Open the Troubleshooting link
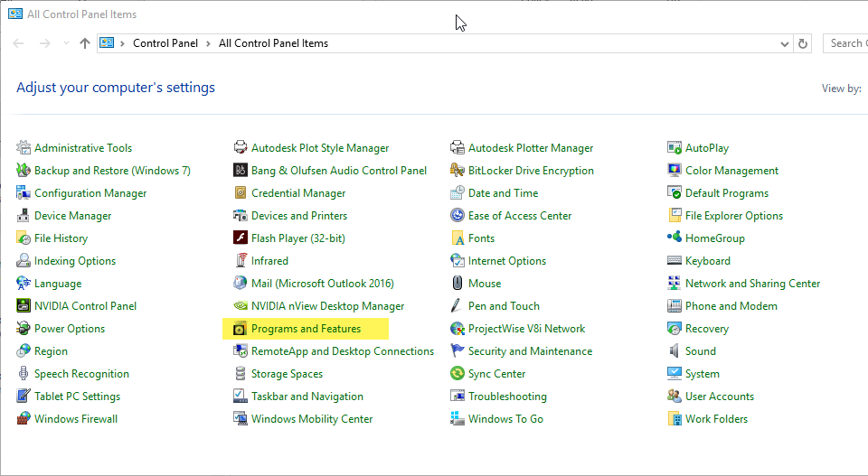This screenshot has width=868, height=476. 507,396
